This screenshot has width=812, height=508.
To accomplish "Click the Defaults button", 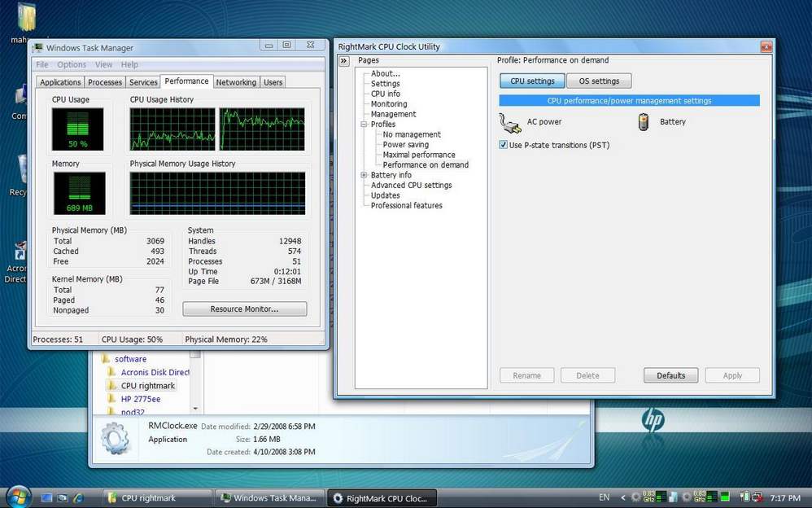I will click(670, 375).
